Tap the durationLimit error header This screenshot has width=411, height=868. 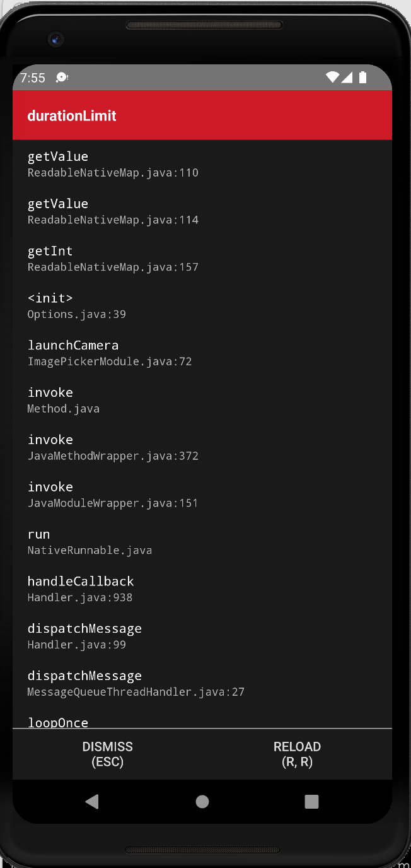click(x=71, y=115)
